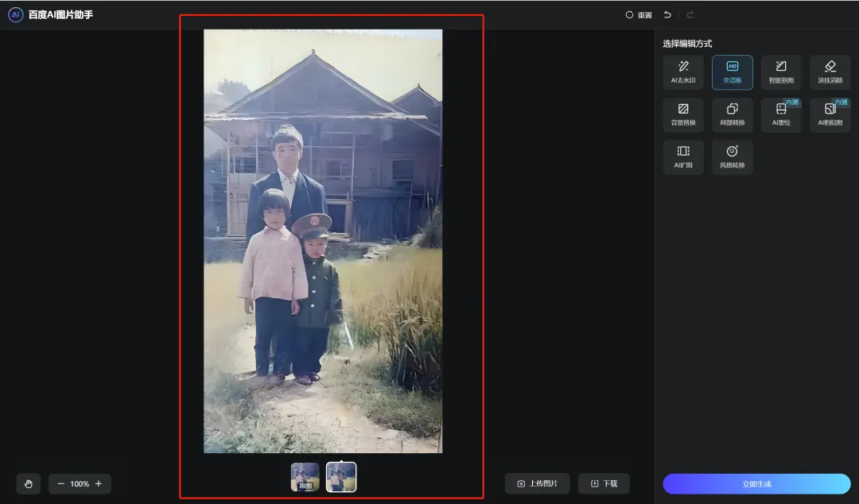859x504 pixels.
Task: Select the enhanced result thumbnail
Action: pyautogui.click(x=341, y=477)
